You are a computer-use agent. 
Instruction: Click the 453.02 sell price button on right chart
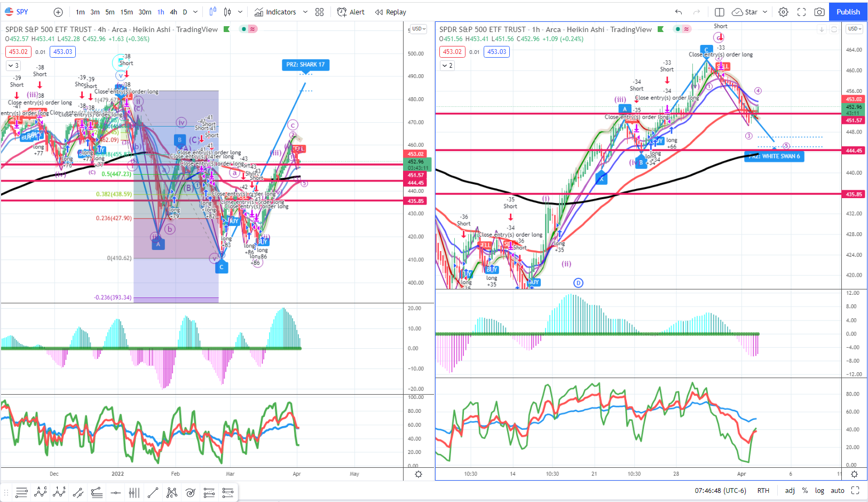tap(452, 52)
